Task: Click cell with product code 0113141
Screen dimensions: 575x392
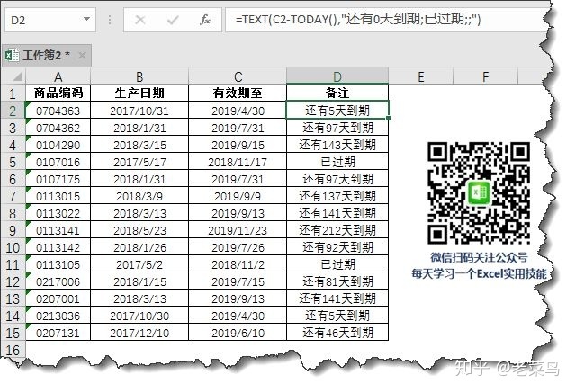Action: [58, 230]
